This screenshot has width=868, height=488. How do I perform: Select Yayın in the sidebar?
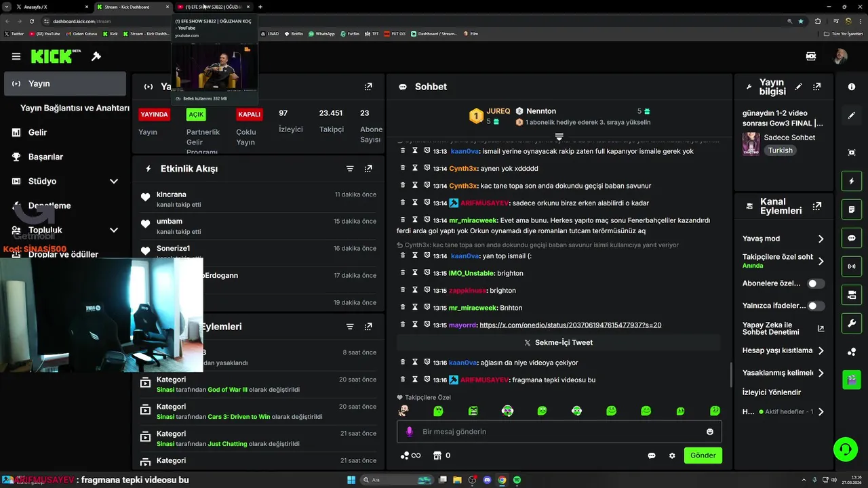65,83
